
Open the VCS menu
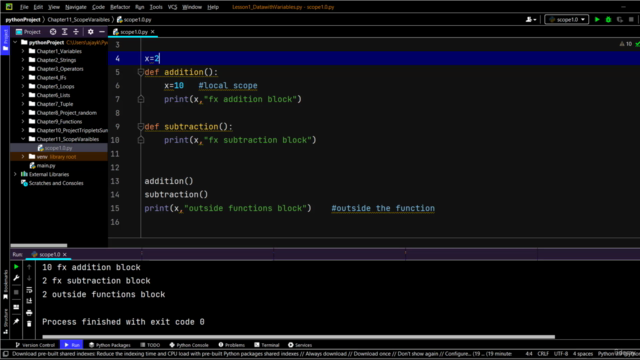[x=172, y=7]
